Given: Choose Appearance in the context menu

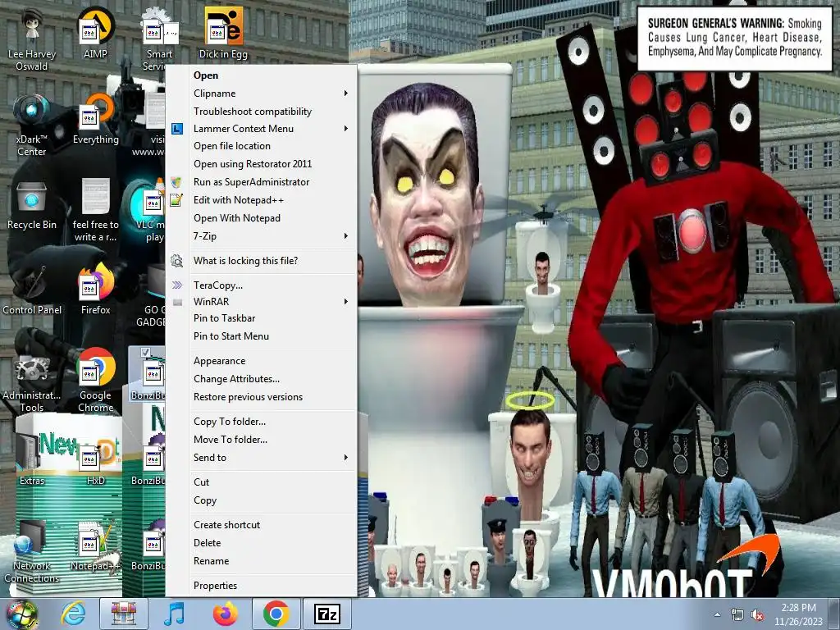Looking at the screenshot, I should (261, 361).
